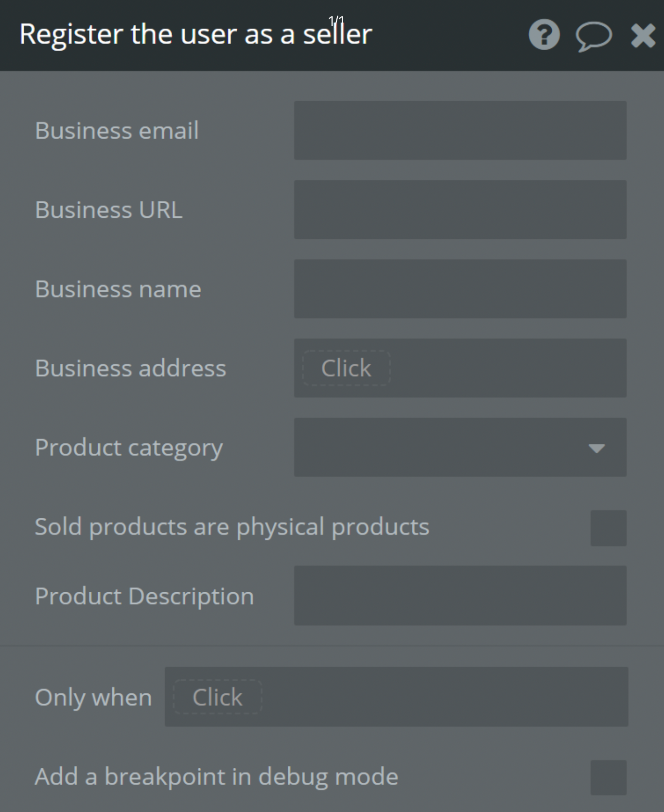Click the Product Description input field
This screenshot has height=812, width=664.
click(460, 596)
